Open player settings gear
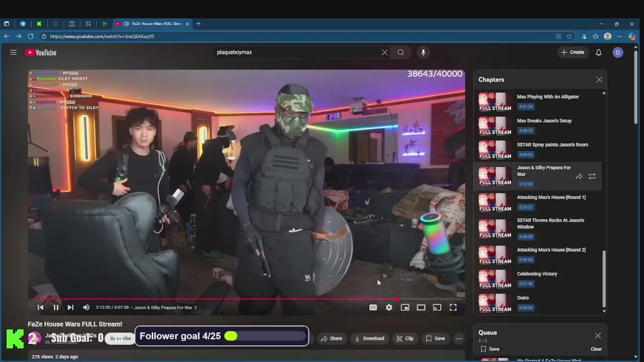644x362 pixels. [389, 307]
